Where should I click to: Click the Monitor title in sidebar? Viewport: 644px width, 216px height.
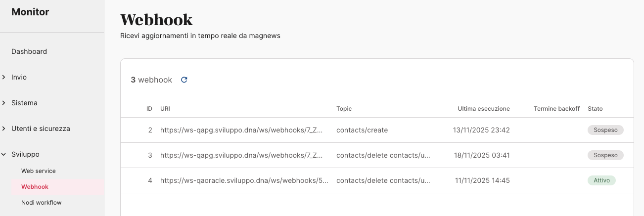30,12
